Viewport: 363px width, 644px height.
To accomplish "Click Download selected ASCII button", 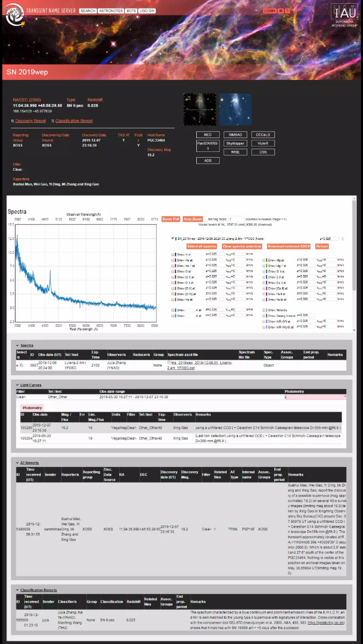I will click(288, 246).
